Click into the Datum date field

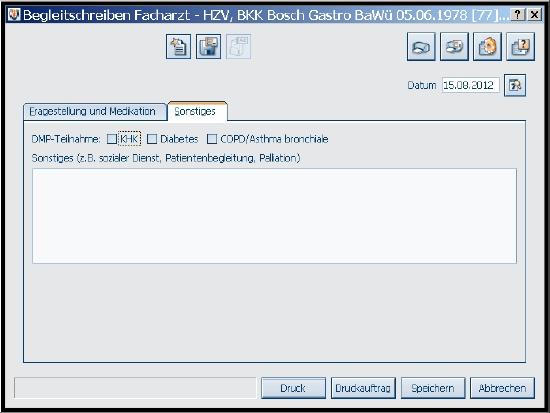471,85
